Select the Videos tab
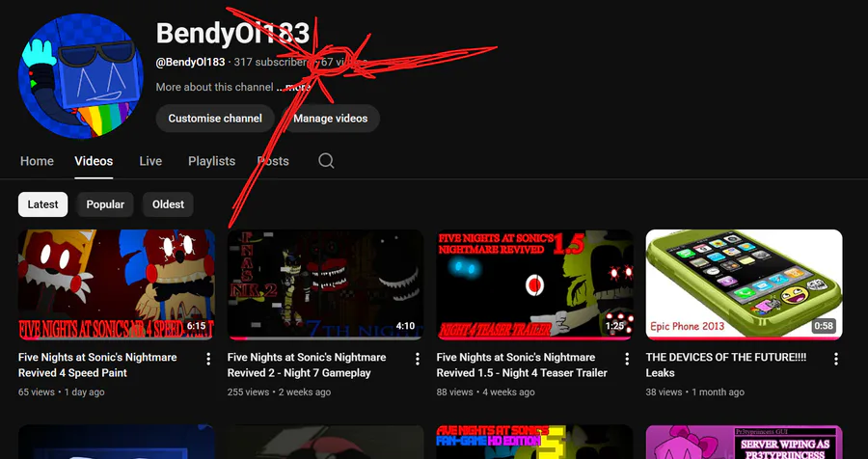Image resolution: width=868 pixels, height=459 pixels. point(94,161)
